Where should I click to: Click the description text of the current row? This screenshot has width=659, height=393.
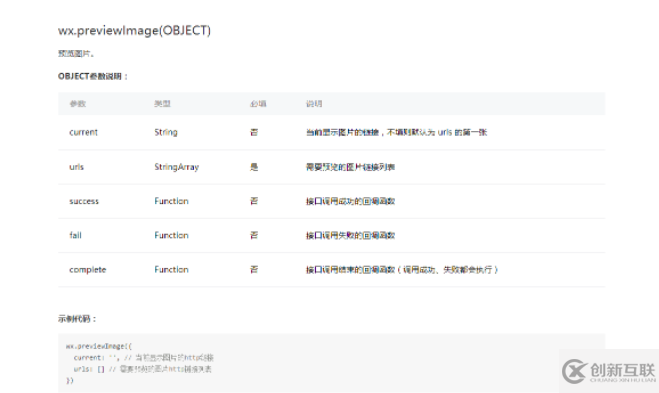[396, 132]
